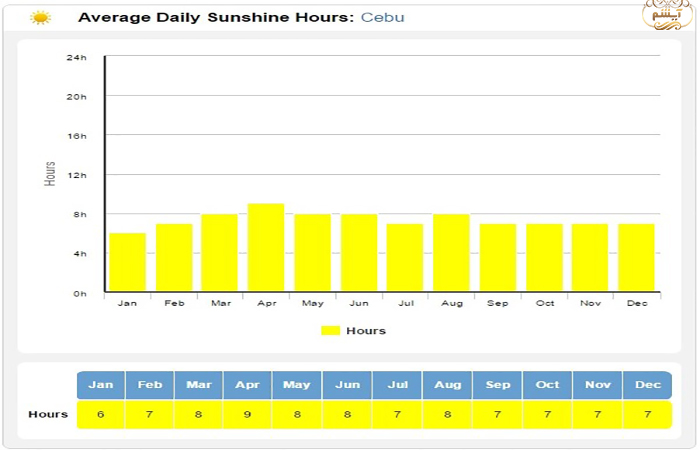Click the Cebu link in the title
Viewport: 700px width, 450px height.
pos(383,18)
